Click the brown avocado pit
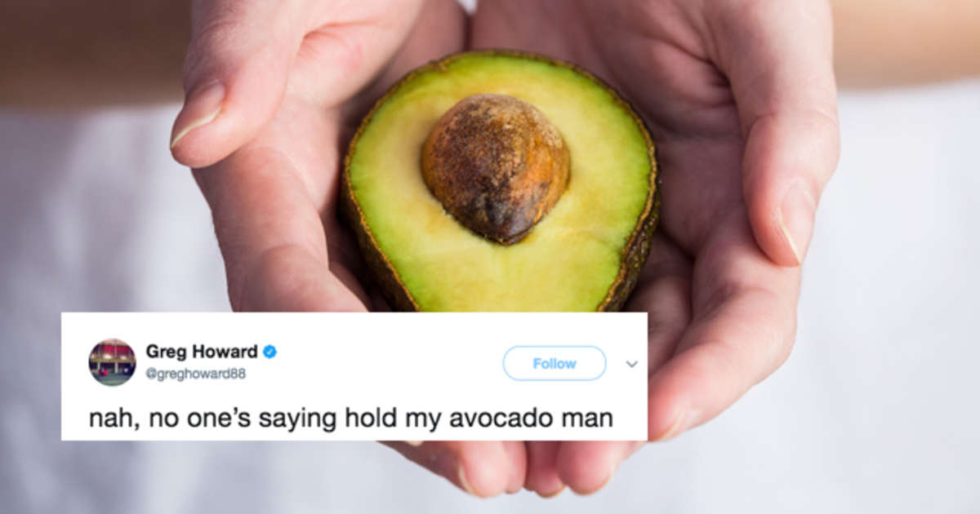Viewport: 980px width, 514px height. (x=495, y=167)
